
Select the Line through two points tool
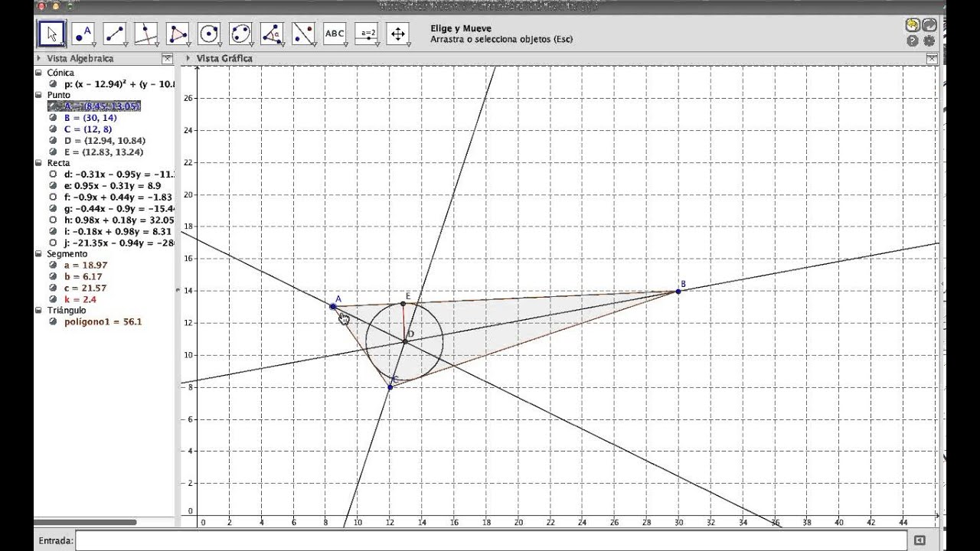pyautogui.click(x=115, y=34)
